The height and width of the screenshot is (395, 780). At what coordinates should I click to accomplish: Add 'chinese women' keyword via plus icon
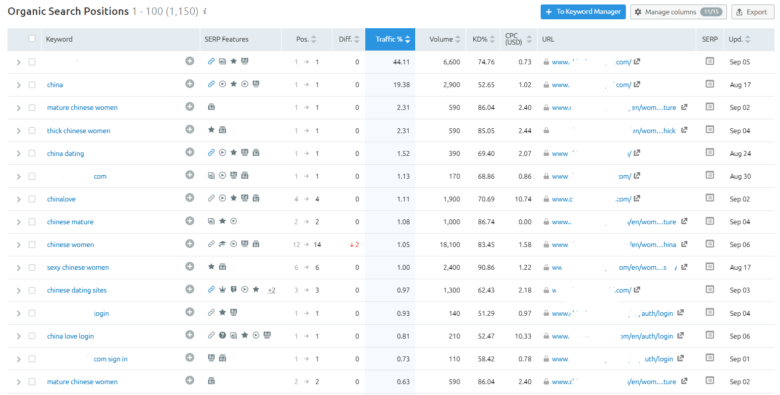(190, 244)
